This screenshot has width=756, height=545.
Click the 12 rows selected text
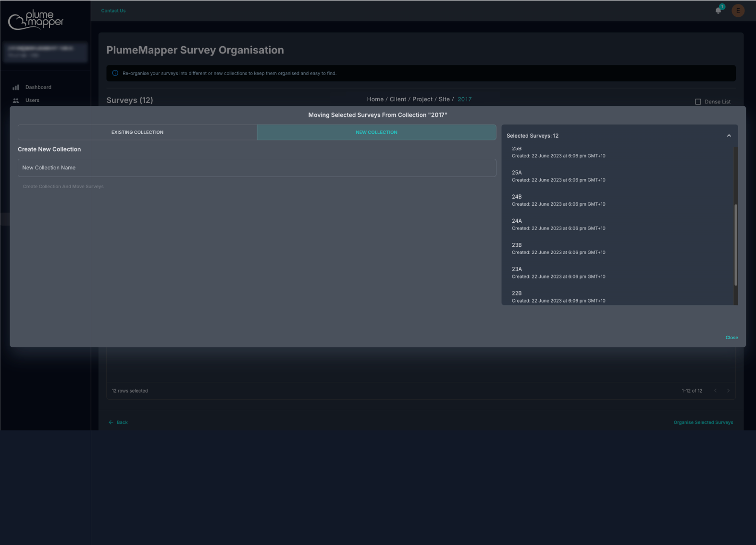coord(130,391)
